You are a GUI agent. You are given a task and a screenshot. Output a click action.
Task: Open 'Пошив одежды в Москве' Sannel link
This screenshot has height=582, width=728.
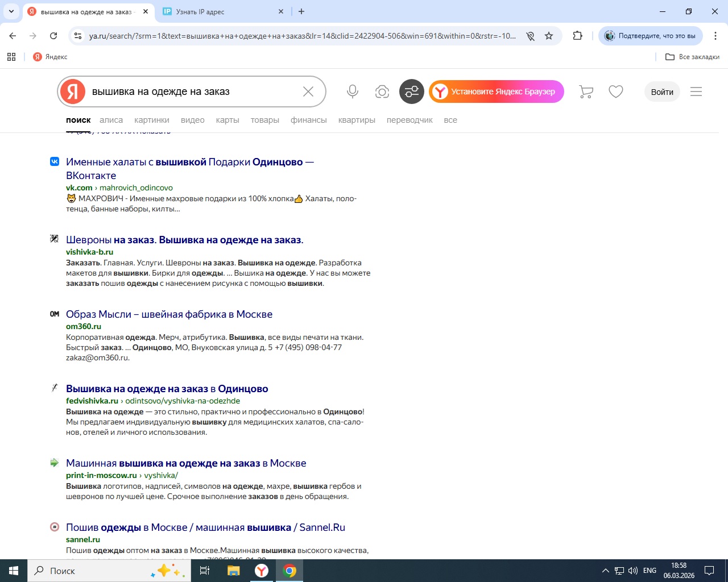point(205,527)
